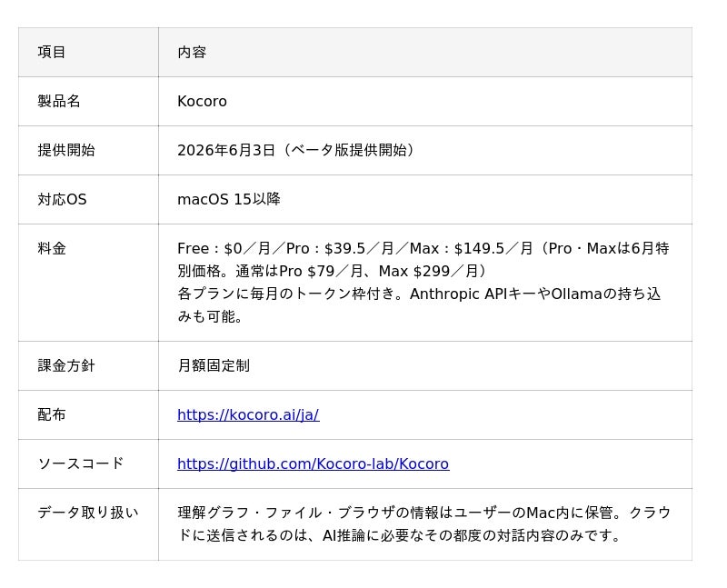Open the github.com/Kocoro-lab/Kocoro link
The width and height of the screenshot is (727, 588).
(x=313, y=463)
